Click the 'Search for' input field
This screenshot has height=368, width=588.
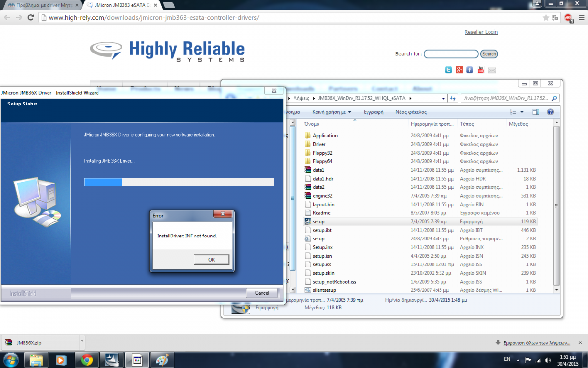[451, 54]
